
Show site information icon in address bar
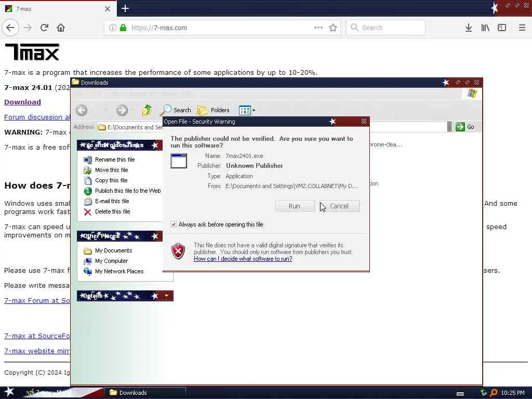113,28
